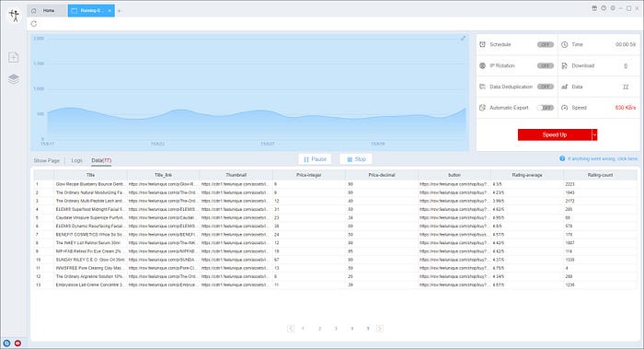Add a new tab with plus icon
Viewport: 644px width, 349px height.
(119, 11)
